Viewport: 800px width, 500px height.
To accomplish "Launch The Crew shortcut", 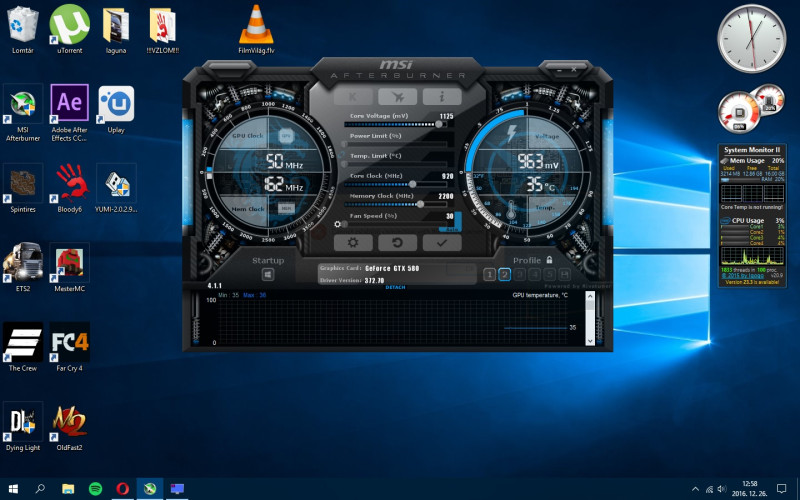I will [22, 347].
